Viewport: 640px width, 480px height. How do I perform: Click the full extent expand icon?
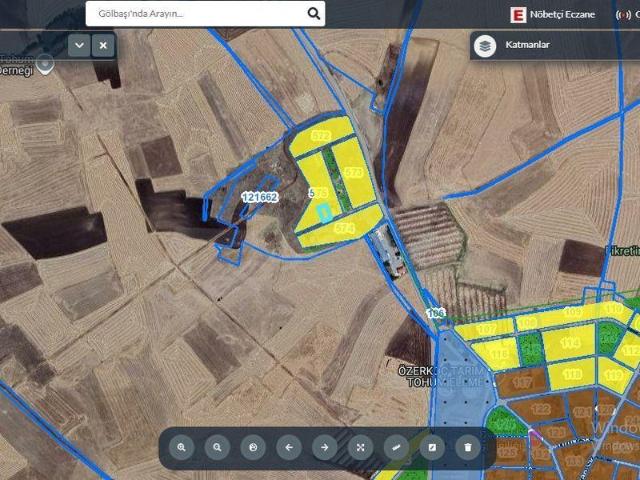(x=360, y=447)
